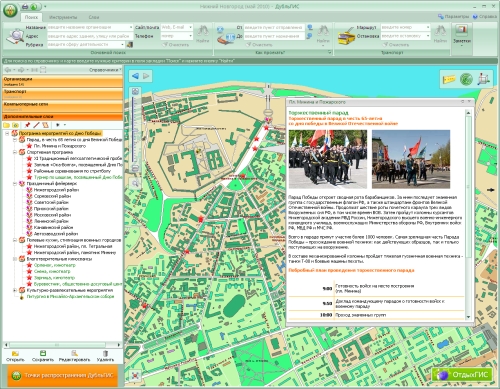Click Найти binoculars in Транспорт group
This screenshot has width=500, height=389.
point(440,34)
